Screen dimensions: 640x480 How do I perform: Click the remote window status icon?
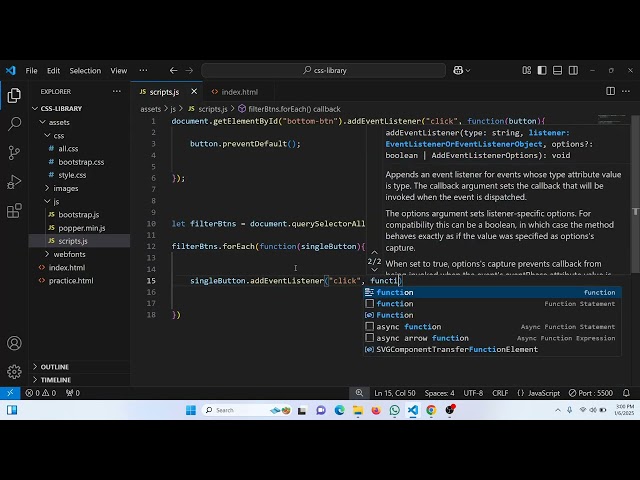point(10,393)
